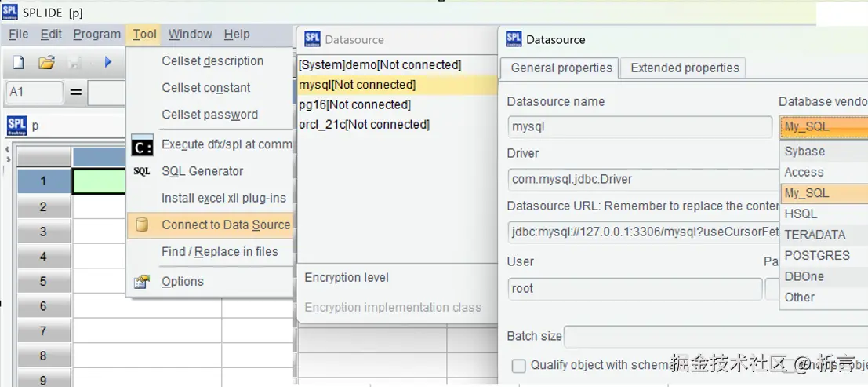
Task: Open the Window menu
Action: pyautogui.click(x=191, y=35)
